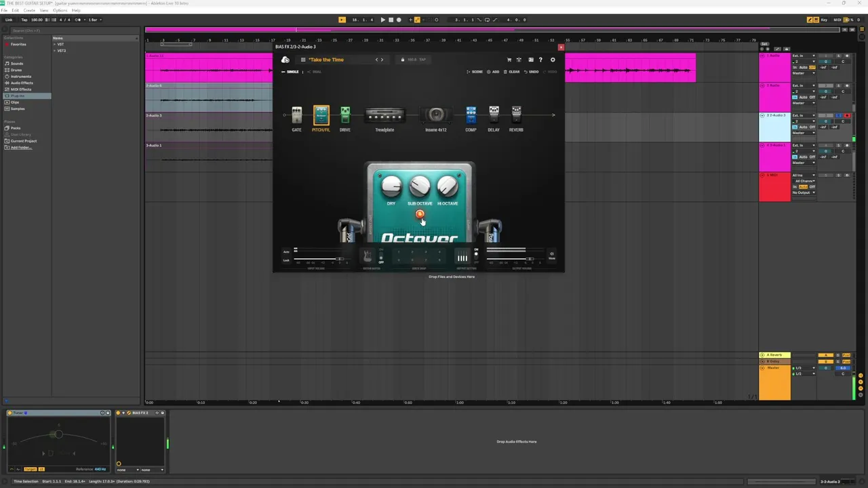The width and height of the screenshot is (868, 488).
Task: Go to previous preset arrow
Action: pyautogui.click(x=376, y=60)
